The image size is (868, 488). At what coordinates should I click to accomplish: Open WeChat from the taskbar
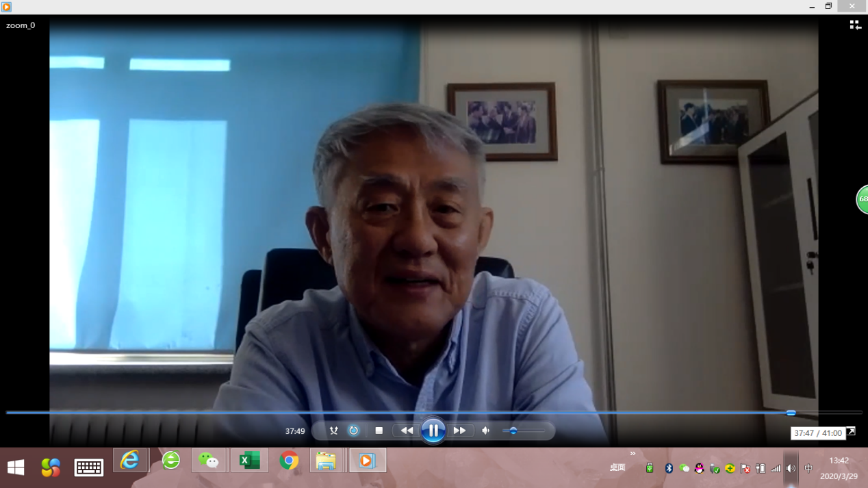(x=209, y=461)
